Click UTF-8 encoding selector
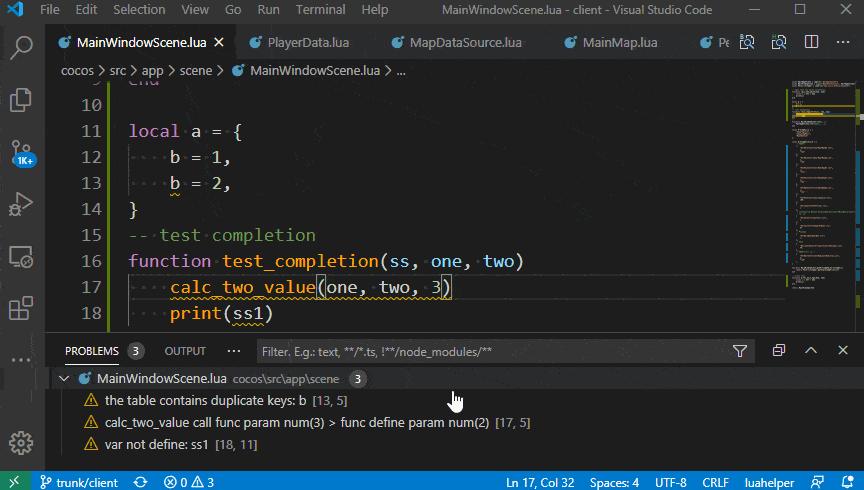Viewport: 864px width, 490px height. [x=671, y=482]
